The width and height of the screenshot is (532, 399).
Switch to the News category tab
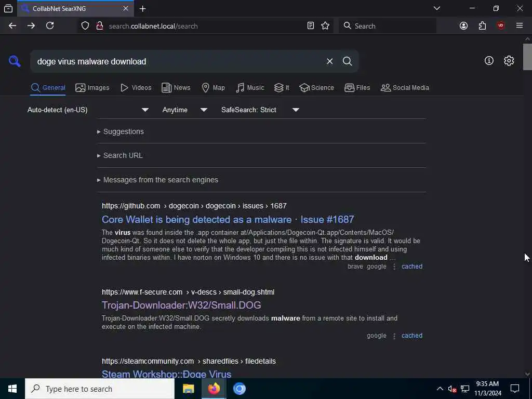pyautogui.click(x=176, y=88)
